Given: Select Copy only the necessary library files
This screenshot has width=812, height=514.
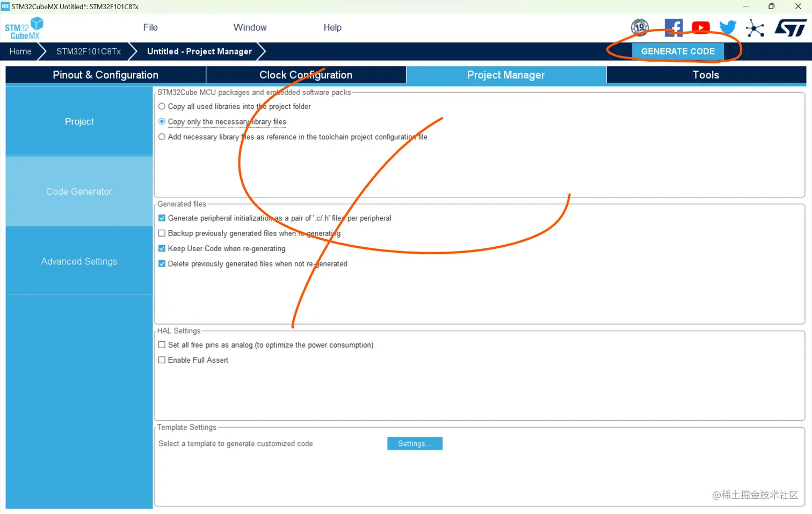Looking at the screenshot, I should pyautogui.click(x=162, y=122).
